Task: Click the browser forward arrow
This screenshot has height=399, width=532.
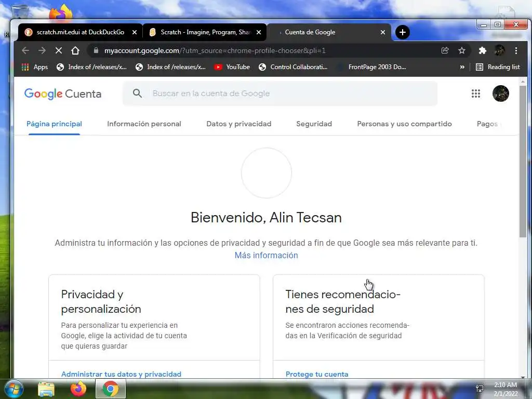Action: coord(42,50)
